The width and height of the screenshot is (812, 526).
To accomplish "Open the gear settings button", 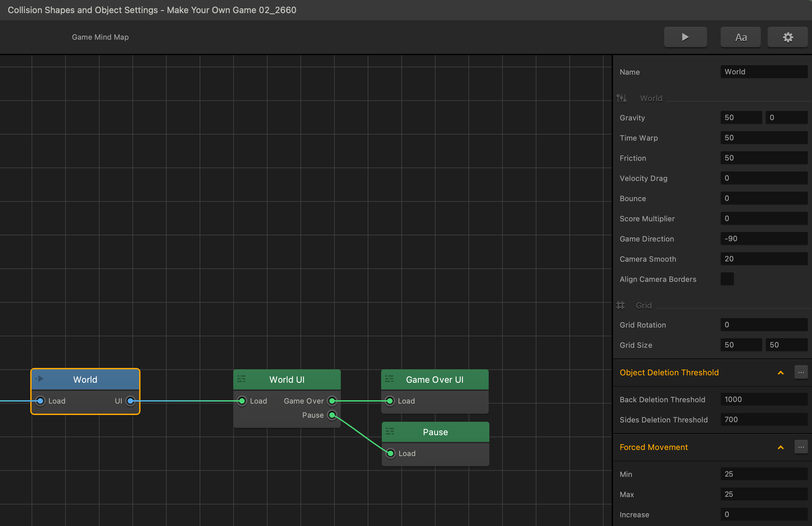I will [x=787, y=37].
